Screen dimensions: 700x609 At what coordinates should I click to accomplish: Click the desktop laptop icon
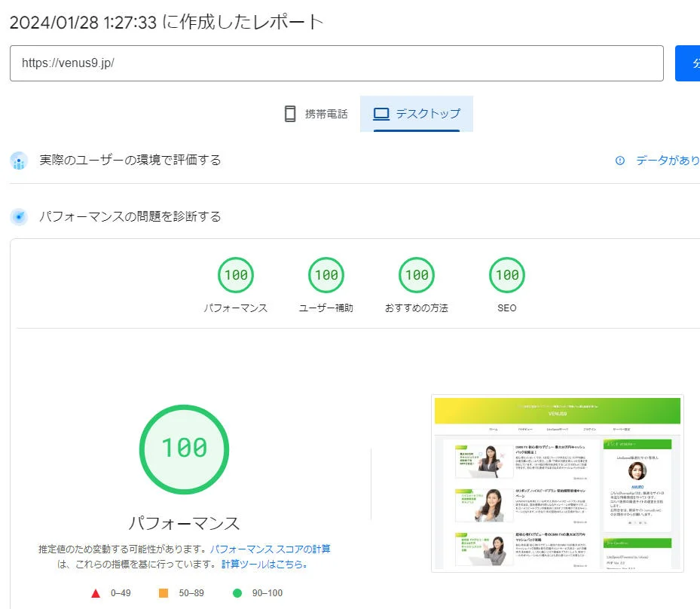pyautogui.click(x=381, y=114)
